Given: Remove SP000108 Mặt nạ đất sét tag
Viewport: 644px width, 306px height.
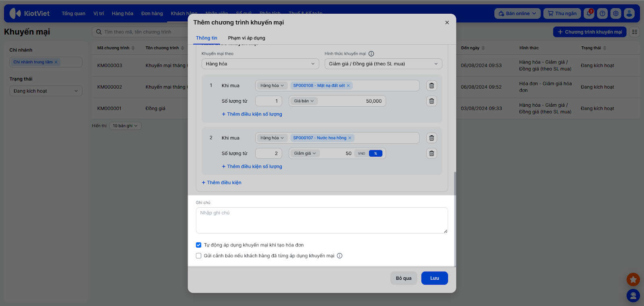Looking at the screenshot, I should (348, 86).
